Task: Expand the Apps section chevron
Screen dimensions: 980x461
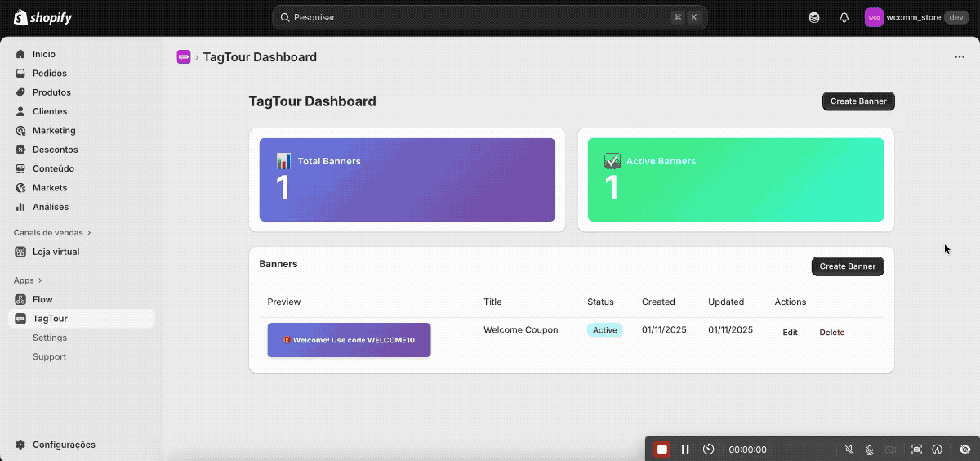Action: click(x=40, y=280)
